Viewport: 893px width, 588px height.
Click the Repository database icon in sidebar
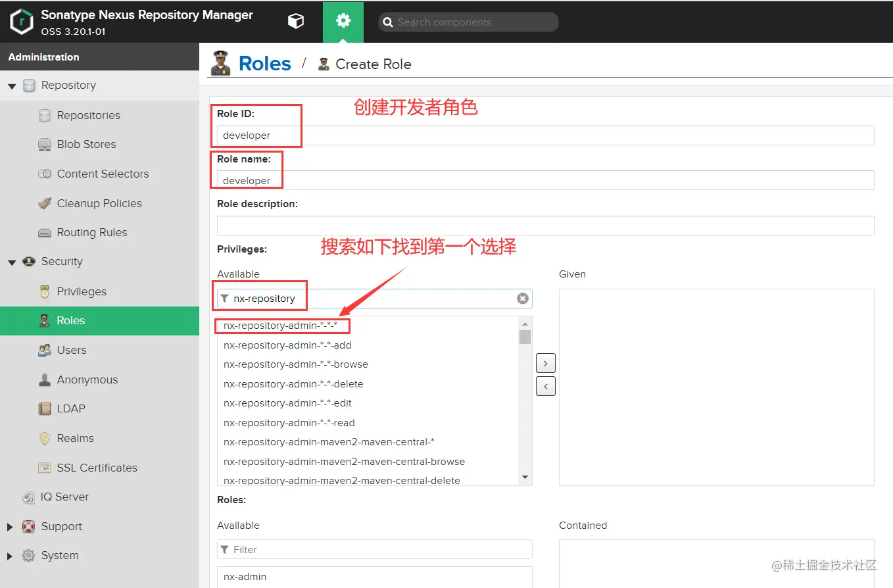(29, 86)
